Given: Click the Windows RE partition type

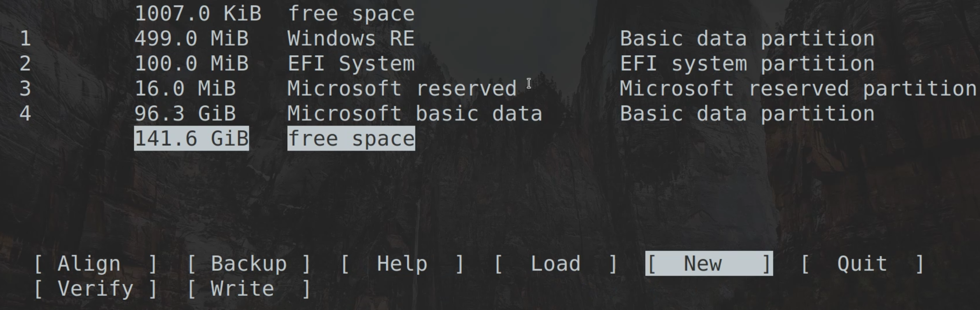Looking at the screenshot, I should pos(350,39).
